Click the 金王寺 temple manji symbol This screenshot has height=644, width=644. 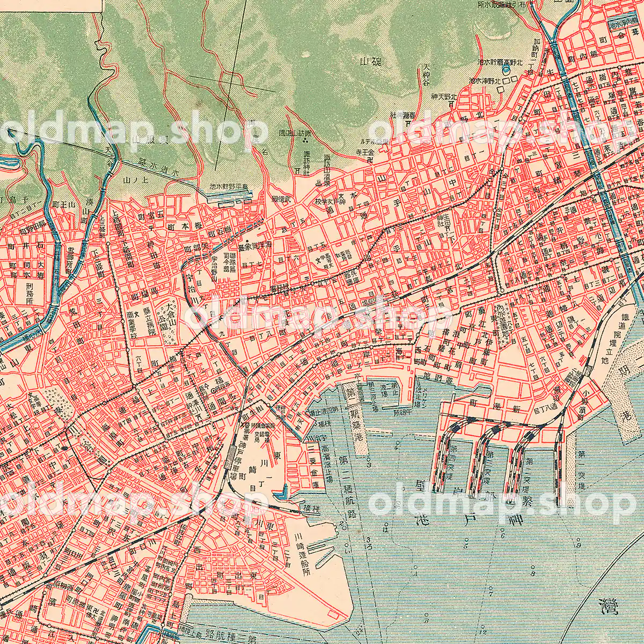(369, 160)
